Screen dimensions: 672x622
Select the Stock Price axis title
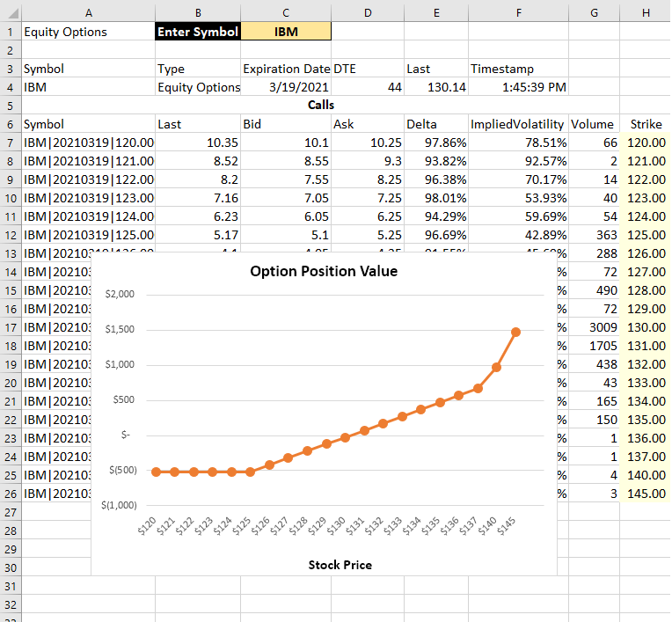[340, 565]
